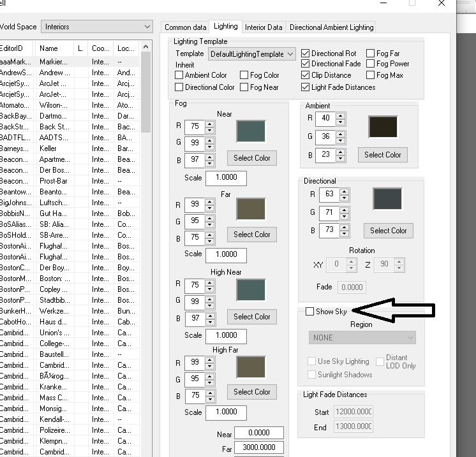Image resolution: width=476 pixels, height=457 pixels.
Task: Decrease Directional B value with down arrow
Action: pyautogui.click(x=343, y=233)
